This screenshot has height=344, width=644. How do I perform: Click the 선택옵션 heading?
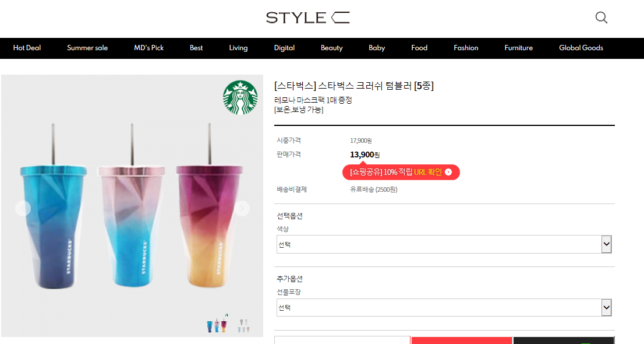tap(289, 216)
